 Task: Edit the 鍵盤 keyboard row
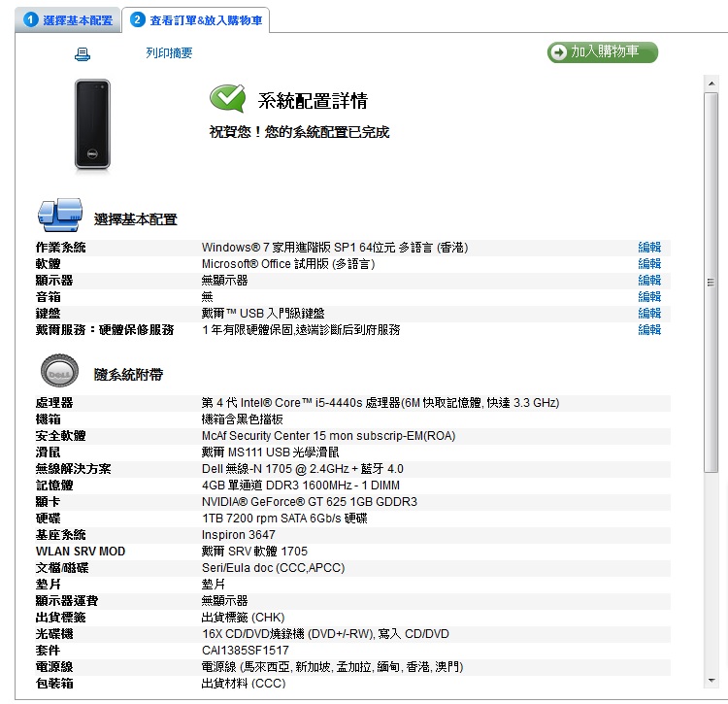tap(649, 313)
